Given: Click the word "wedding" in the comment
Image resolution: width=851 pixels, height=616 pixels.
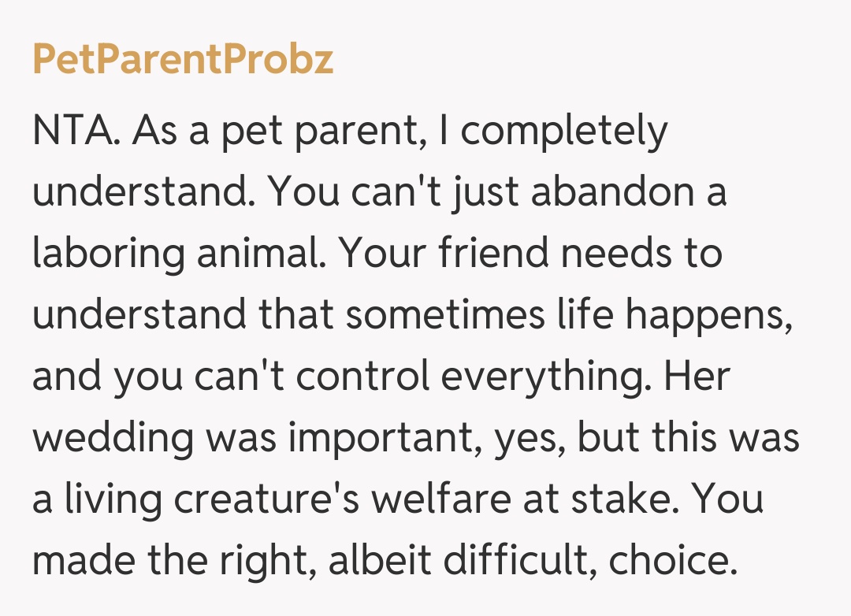Looking at the screenshot, I should point(113,438).
